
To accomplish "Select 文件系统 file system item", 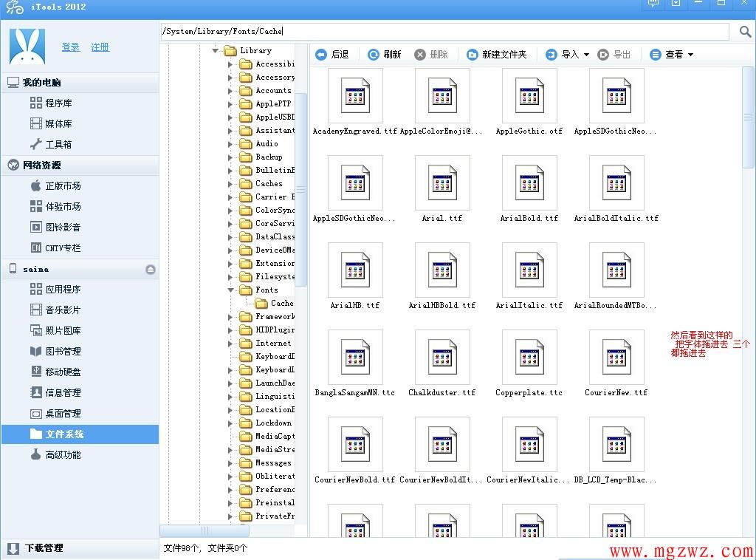I will 80,434.
